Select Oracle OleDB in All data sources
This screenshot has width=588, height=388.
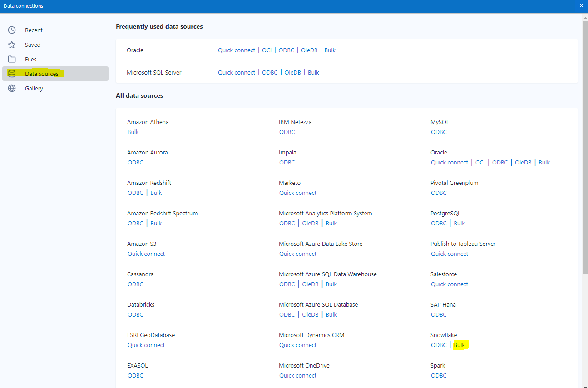(x=523, y=162)
